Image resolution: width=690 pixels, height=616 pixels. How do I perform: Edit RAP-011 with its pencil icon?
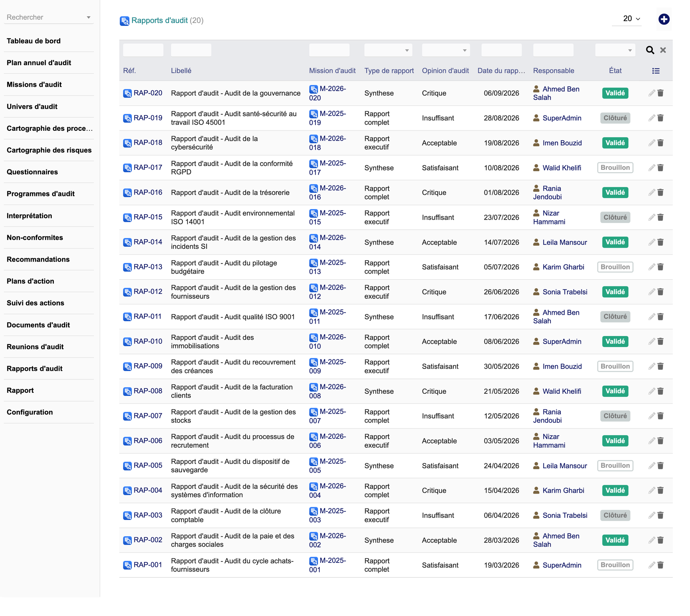pyautogui.click(x=651, y=317)
